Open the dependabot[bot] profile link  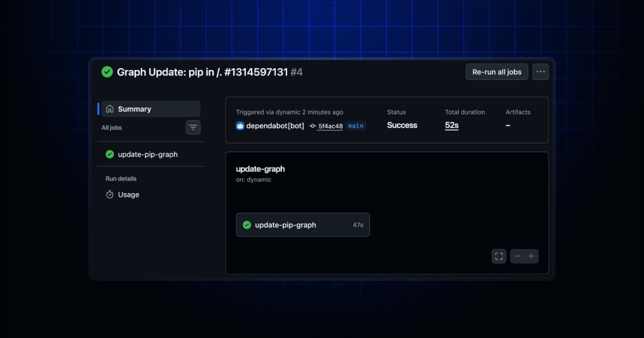tap(275, 126)
